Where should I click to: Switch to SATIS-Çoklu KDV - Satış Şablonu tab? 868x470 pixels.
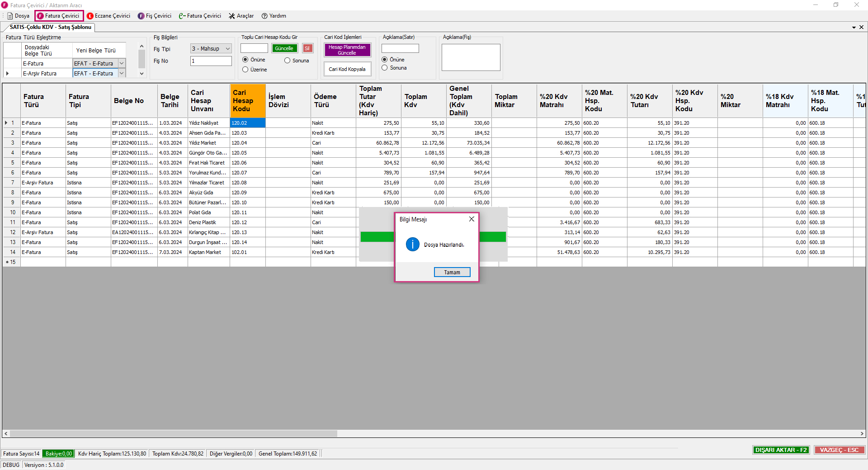[x=50, y=27]
